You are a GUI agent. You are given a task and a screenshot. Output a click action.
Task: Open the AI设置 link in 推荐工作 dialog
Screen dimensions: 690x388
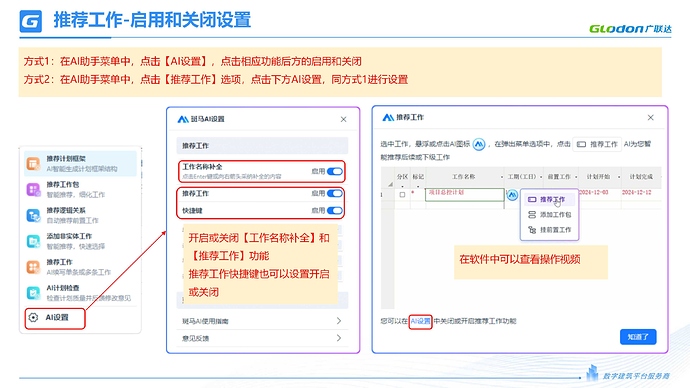420,321
